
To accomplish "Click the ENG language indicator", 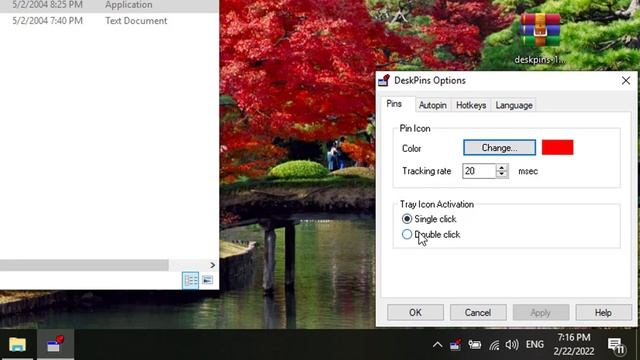I will (535, 344).
